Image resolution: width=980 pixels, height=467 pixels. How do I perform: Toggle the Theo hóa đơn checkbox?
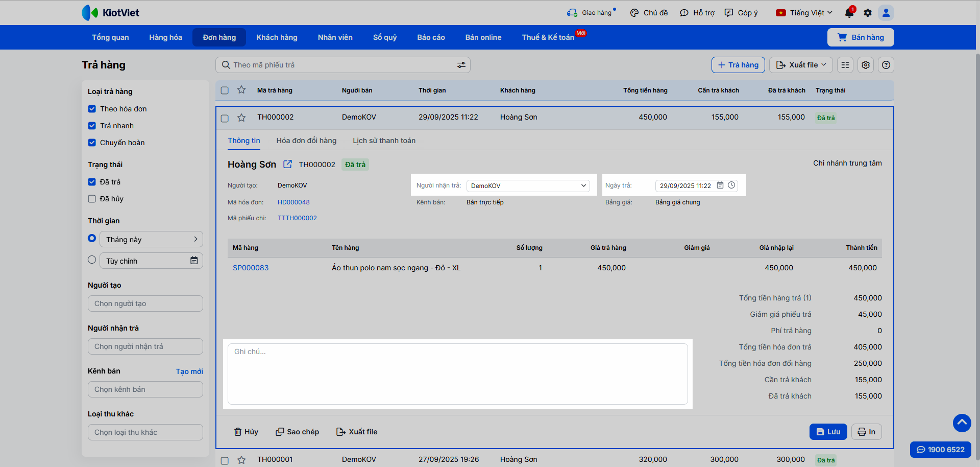[x=92, y=109]
